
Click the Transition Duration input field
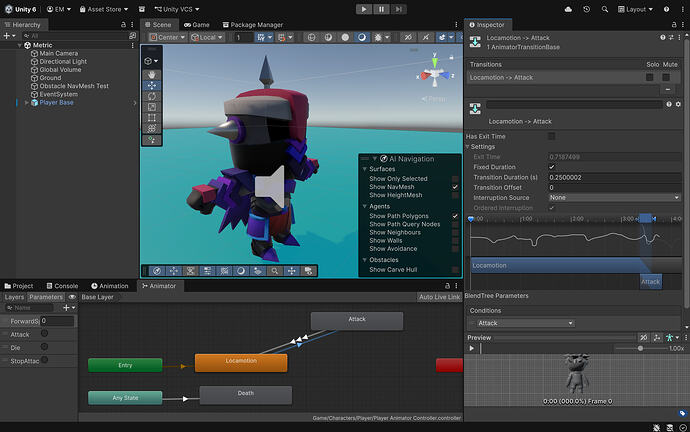tap(614, 177)
